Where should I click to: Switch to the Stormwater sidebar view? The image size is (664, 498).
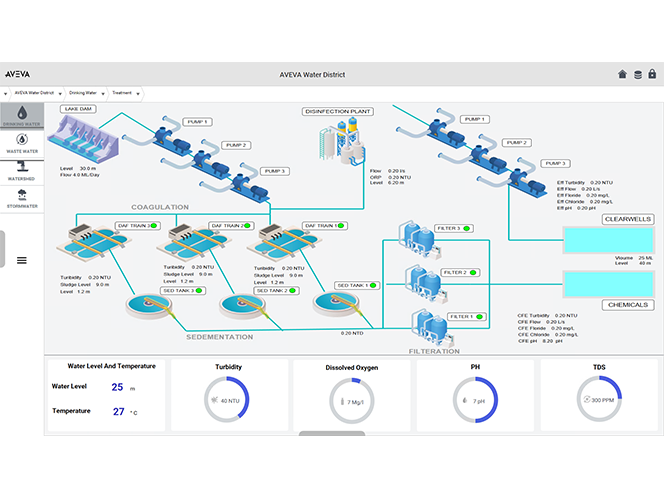pyautogui.click(x=21, y=198)
